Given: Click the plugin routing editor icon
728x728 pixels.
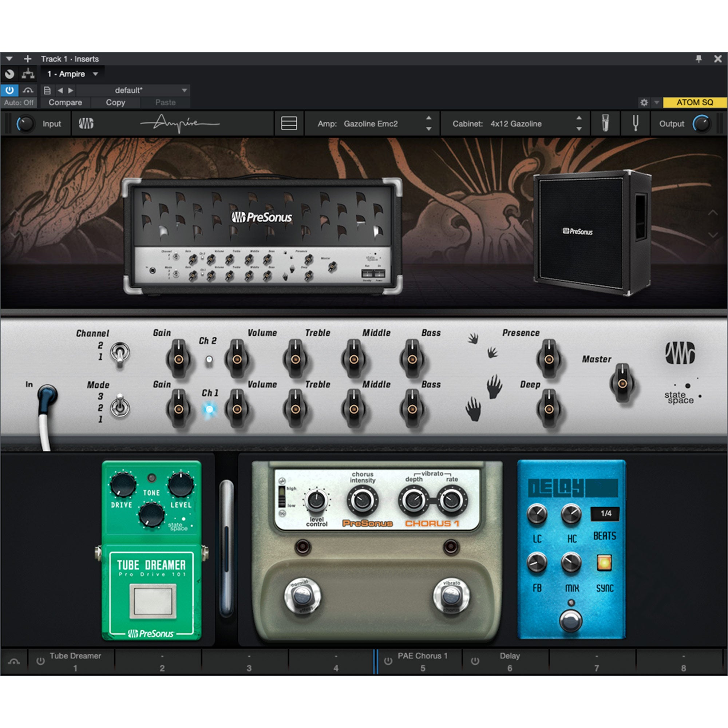Looking at the screenshot, I should tap(28, 74).
